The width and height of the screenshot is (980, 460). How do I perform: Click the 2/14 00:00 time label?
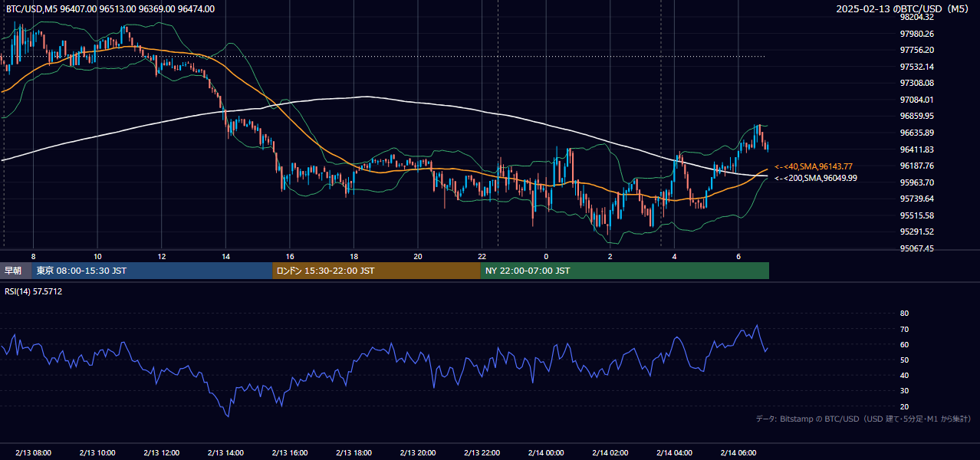tap(546, 453)
